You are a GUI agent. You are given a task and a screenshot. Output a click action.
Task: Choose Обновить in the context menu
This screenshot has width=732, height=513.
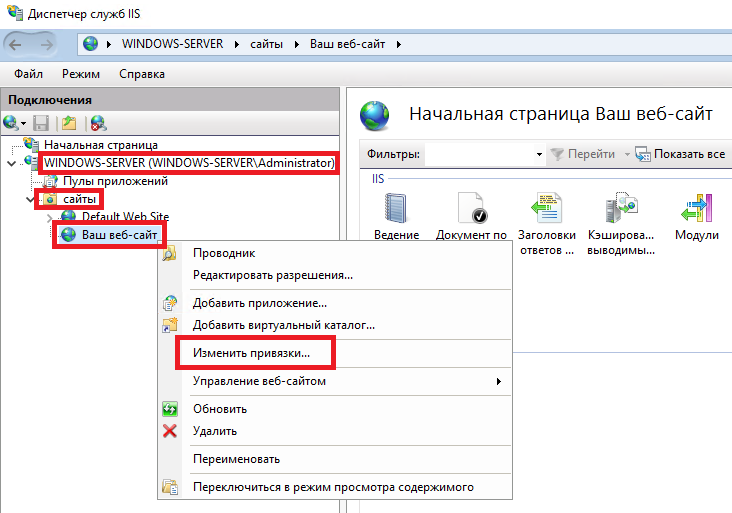click(x=335, y=409)
